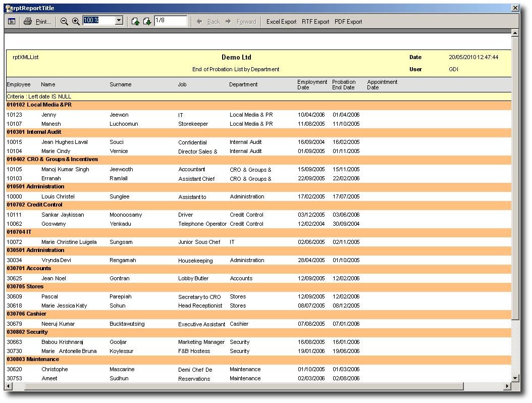Click the vertical scrollbar up arrow
Screen dimensions: 532x403
515,33
